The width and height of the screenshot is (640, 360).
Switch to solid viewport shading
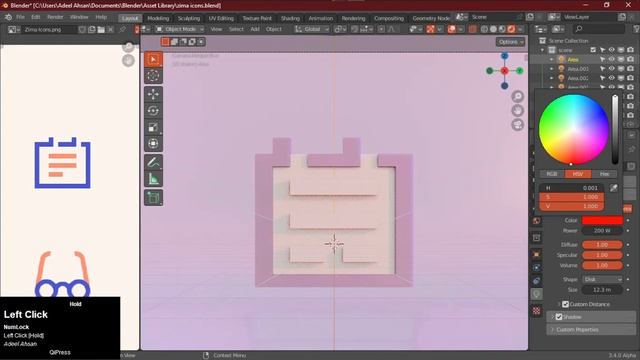click(x=493, y=29)
